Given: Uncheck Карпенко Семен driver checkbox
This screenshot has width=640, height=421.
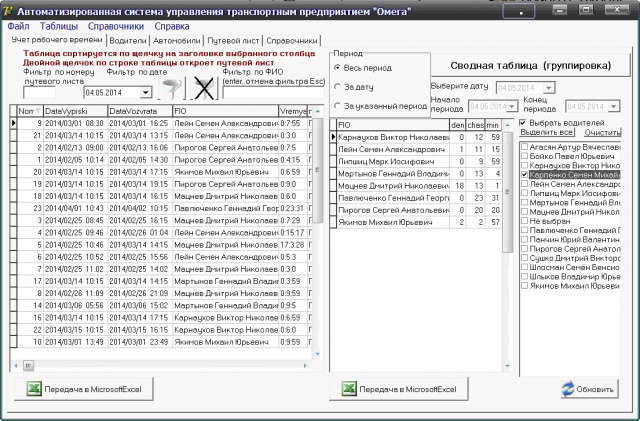Looking at the screenshot, I should (x=525, y=174).
